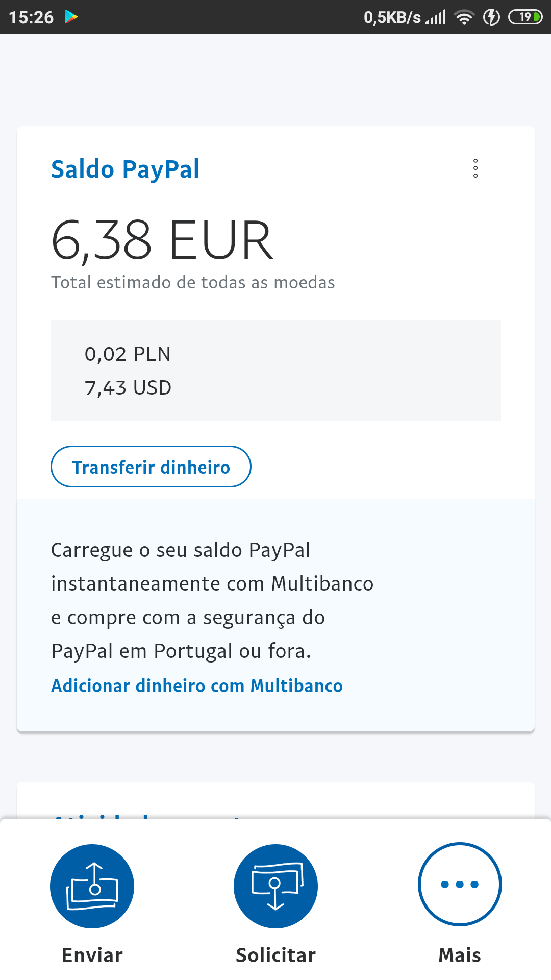Tap the Solicitar request money icon
Viewport: 551px width, 980px height.
(275, 886)
